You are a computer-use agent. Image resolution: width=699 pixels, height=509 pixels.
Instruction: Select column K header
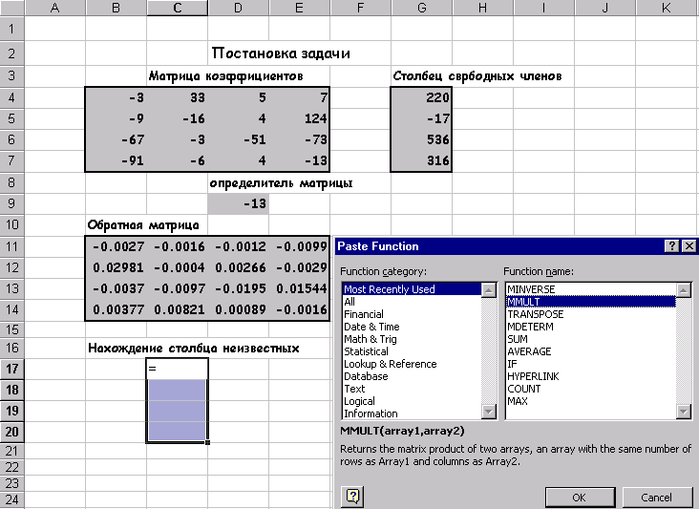tap(666, 8)
